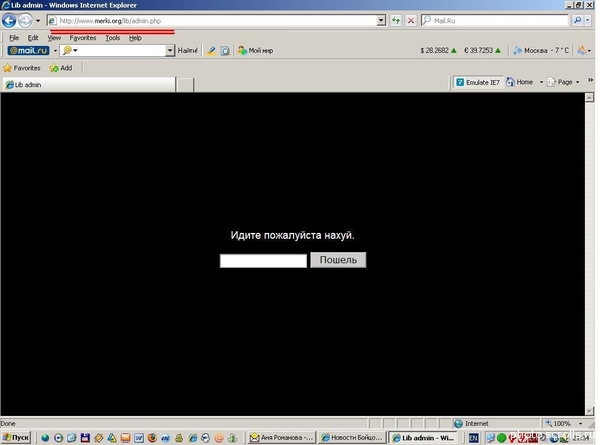Click the green Refresh page icon

click(396, 21)
